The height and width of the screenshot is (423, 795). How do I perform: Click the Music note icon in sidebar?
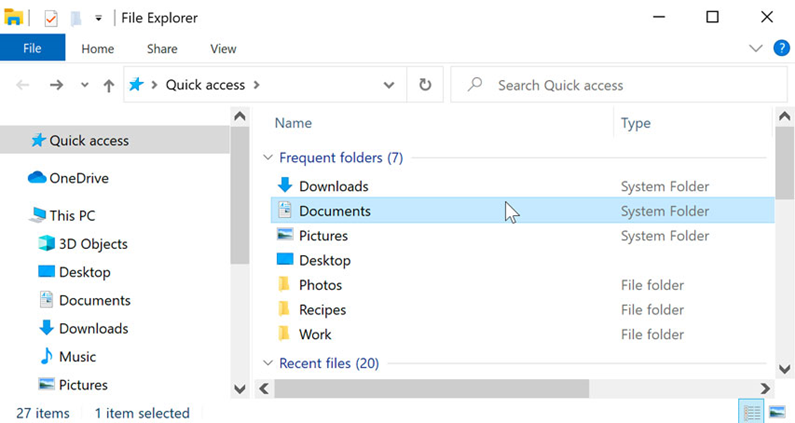pos(47,356)
